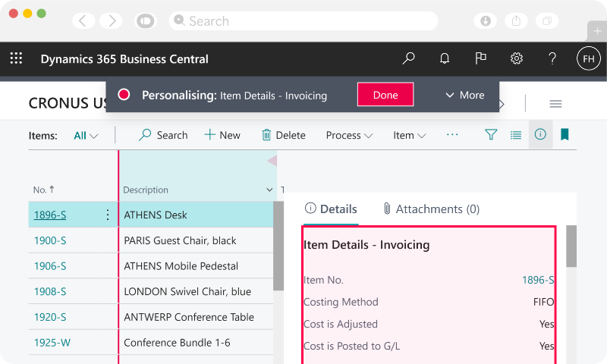Open the All view dropdown for Items
This screenshot has width=607, height=364.
coord(86,136)
